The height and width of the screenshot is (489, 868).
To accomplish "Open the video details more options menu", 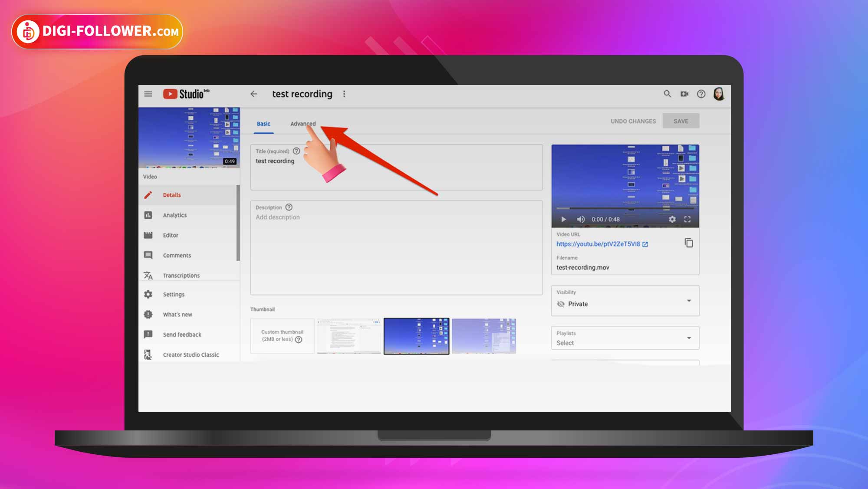I will click(x=344, y=94).
